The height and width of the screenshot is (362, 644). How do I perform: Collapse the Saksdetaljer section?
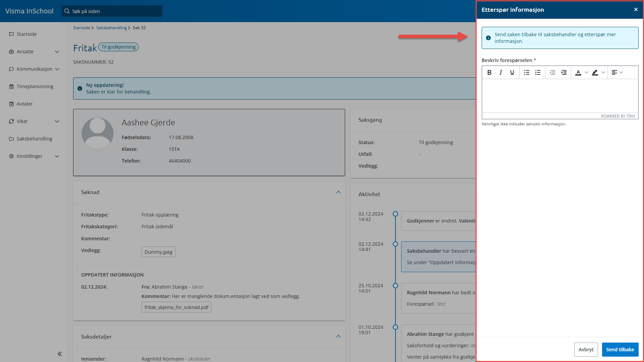[338, 336]
